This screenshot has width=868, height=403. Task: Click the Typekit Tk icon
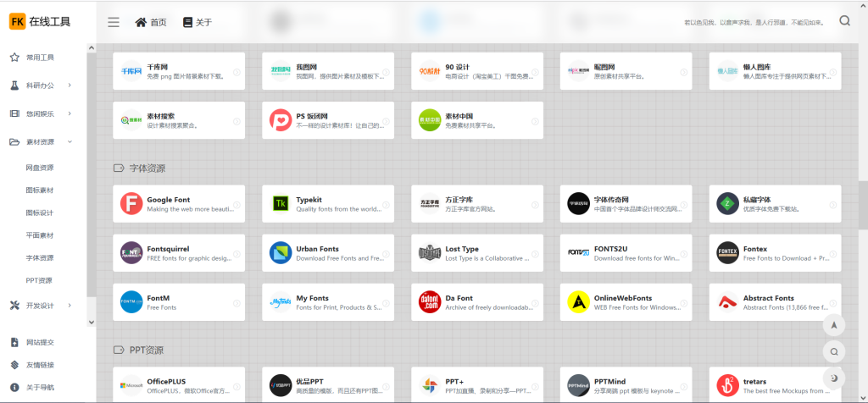(281, 204)
